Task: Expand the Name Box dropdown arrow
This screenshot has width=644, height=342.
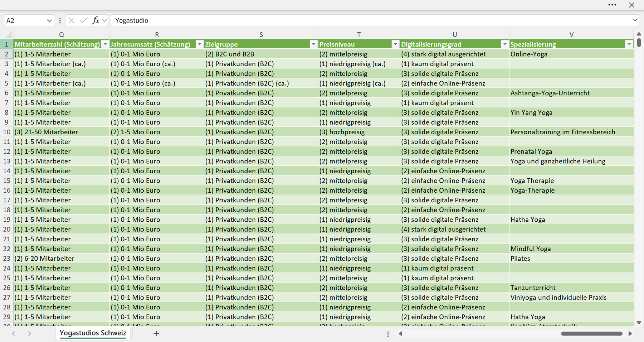Action: click(49, 21)
